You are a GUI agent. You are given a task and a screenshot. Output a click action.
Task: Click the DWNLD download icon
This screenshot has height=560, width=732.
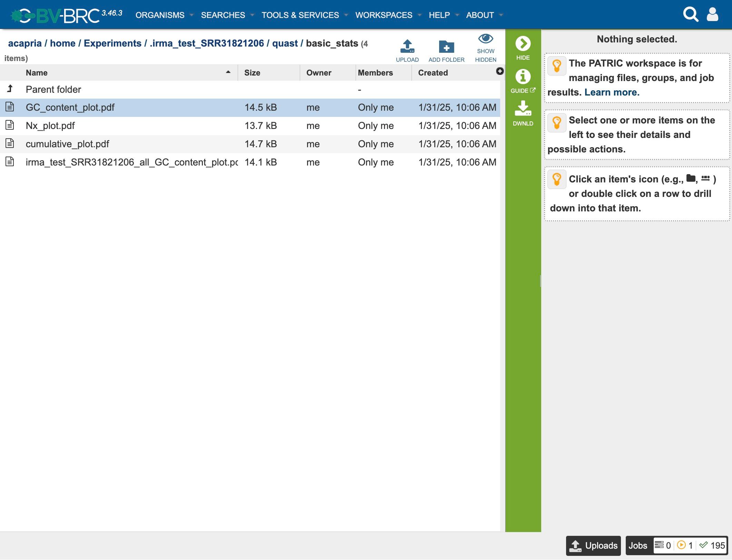(523, 108)
